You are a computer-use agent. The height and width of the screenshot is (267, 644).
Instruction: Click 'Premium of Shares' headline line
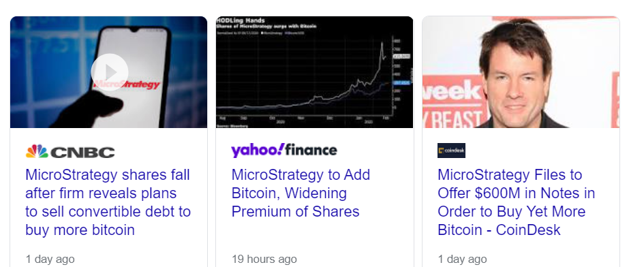point(295,212)
